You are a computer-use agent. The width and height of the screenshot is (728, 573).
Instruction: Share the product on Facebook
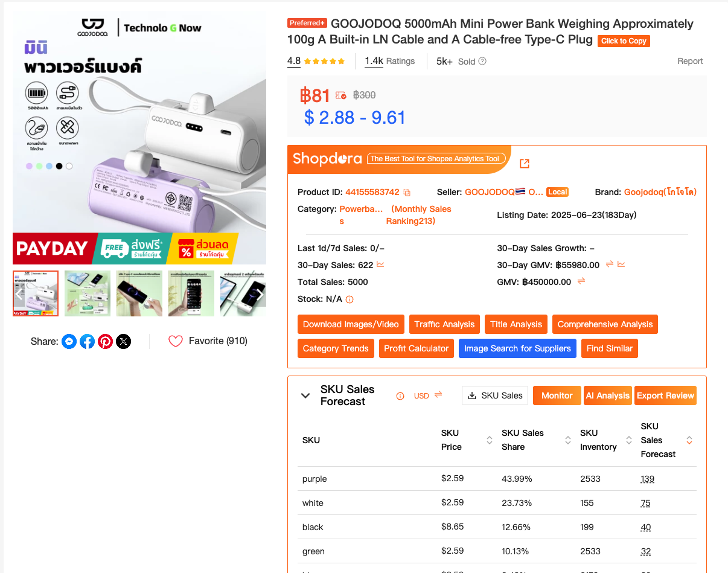(x=88, y=342)
